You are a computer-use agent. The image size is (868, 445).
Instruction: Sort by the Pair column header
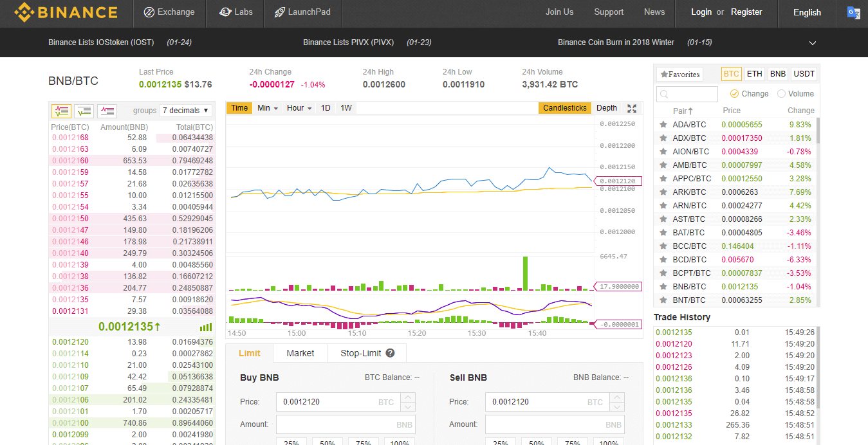(x=683, y=111)
